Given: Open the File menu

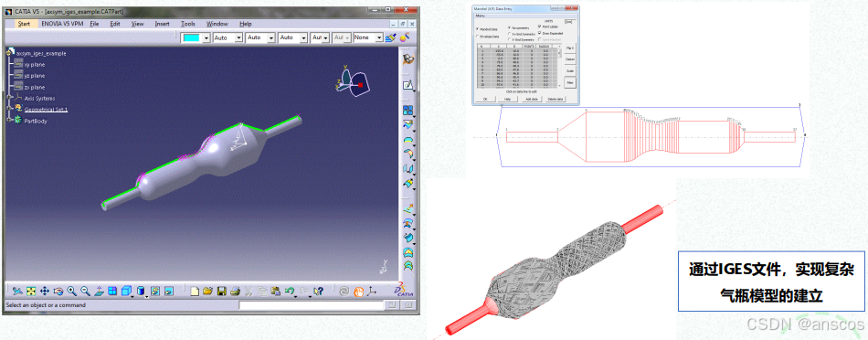Looking at the screenshot, I should pyautogui.click(x=94, y=24).
